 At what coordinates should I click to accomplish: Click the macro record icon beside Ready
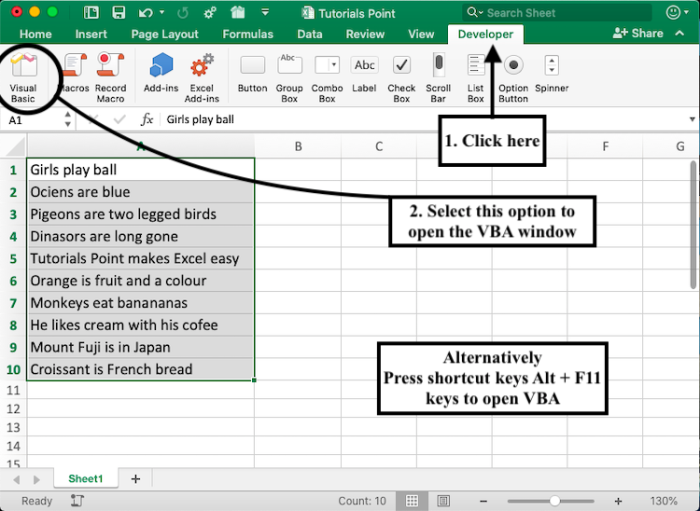(x=77, y=501)
